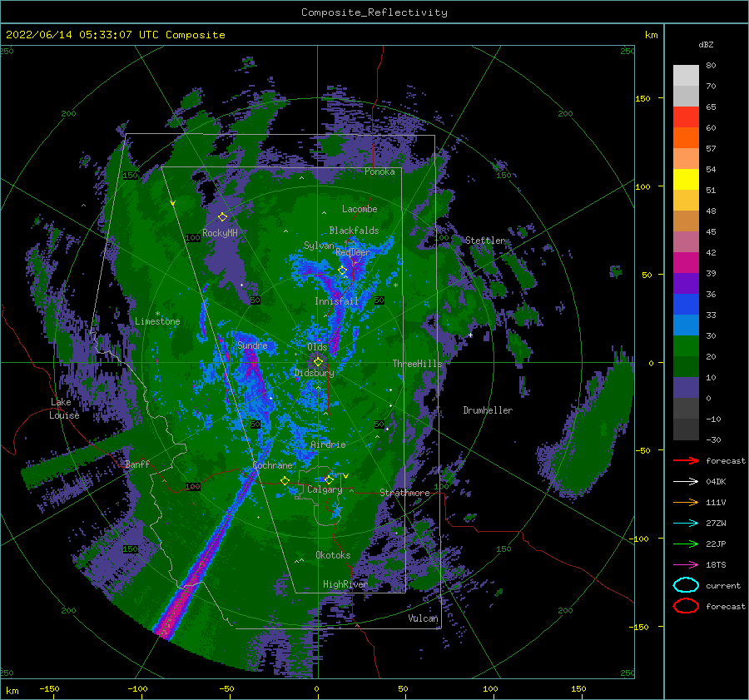
Task: Click the Ponoka city label
Action: click(x=379, y=171)
